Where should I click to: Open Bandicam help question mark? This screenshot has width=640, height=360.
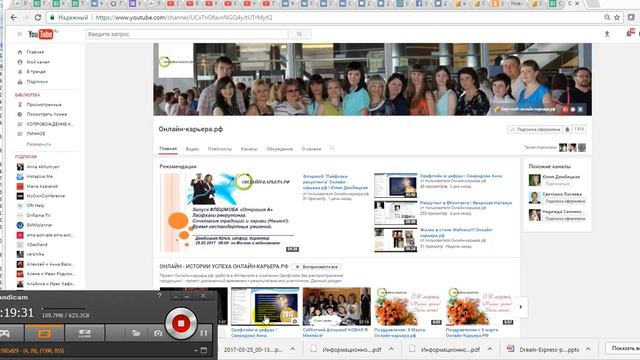coord(159,296)
